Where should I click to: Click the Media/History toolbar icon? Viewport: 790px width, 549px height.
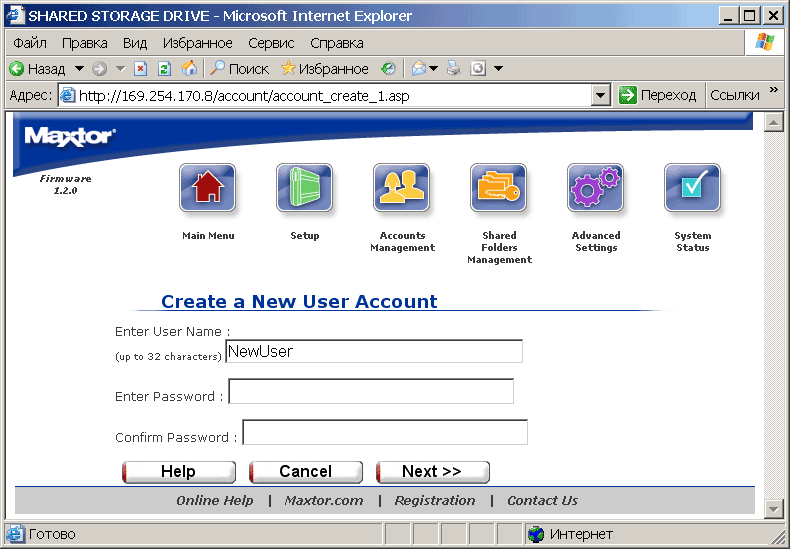(388, 68)
